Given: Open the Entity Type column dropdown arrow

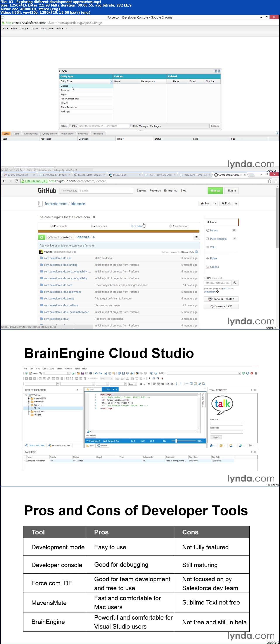Looking at the screenshot, I should pos(111,81).
